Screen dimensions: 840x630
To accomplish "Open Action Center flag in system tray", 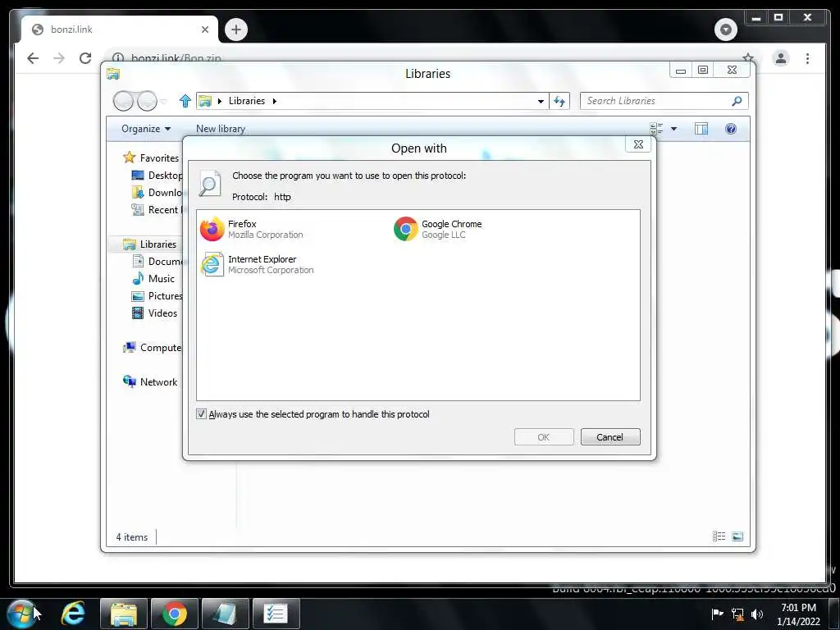I will tap(717, 614).
